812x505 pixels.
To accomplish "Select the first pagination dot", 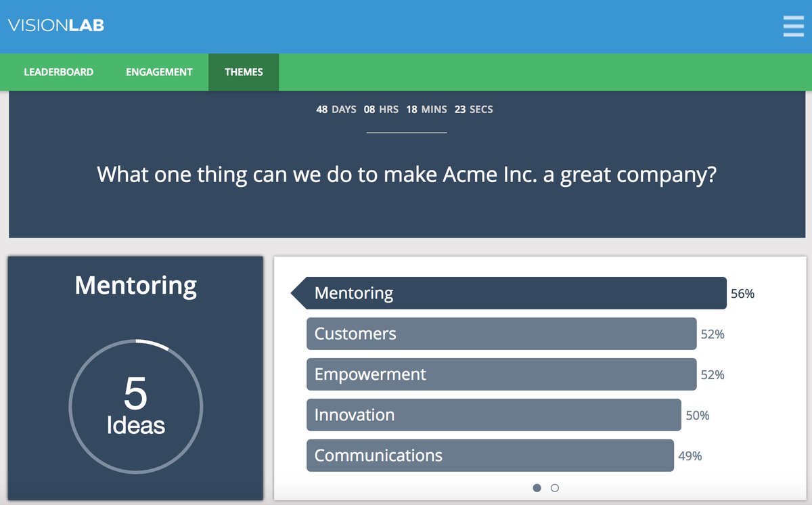I will click(x=537, y=487).
